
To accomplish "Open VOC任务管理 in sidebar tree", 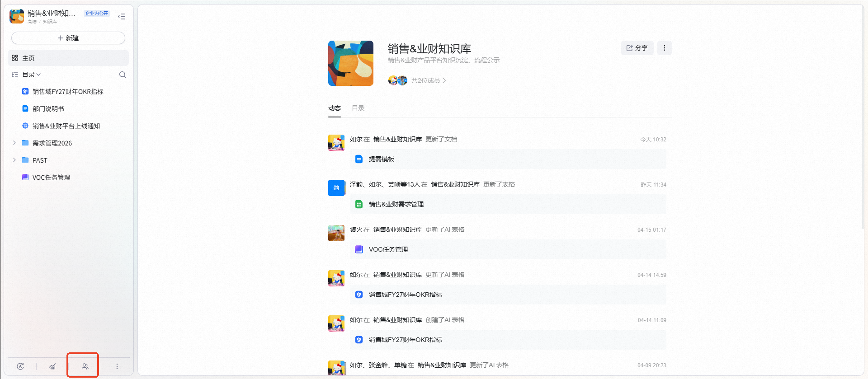I will tap(51, 177).
